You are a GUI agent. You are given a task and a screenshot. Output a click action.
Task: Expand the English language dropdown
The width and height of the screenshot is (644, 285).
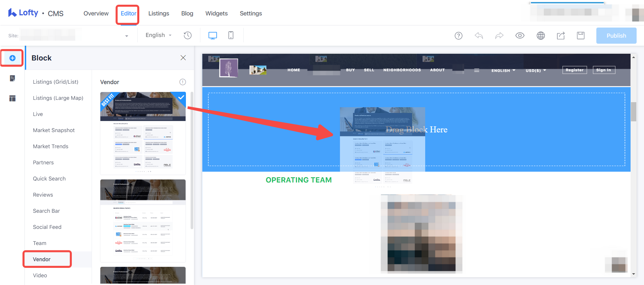[x=158, y=35]
